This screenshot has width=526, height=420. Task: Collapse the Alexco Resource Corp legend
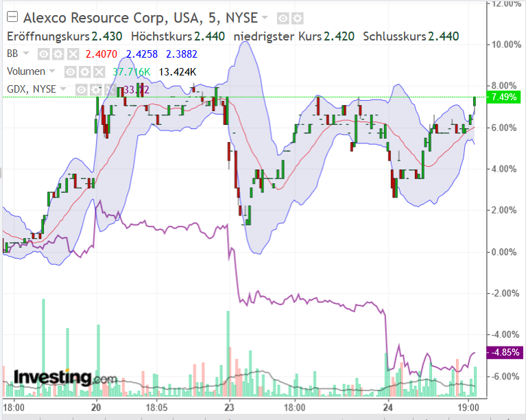pyautogui.click(x=12, y=16)
